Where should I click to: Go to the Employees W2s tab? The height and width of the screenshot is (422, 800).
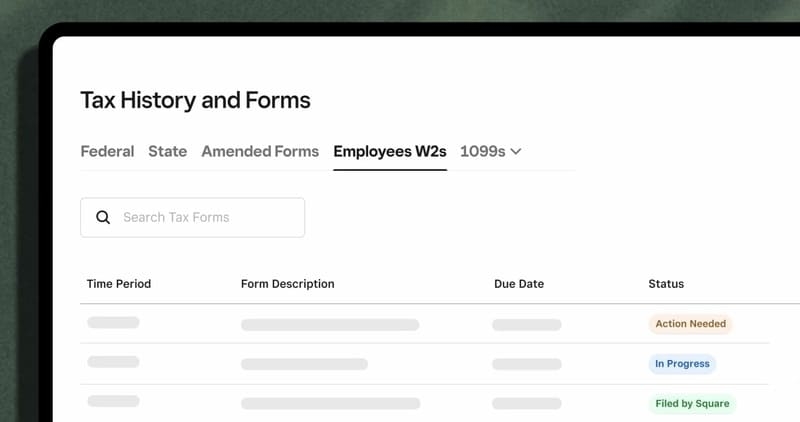click(390, 152)
